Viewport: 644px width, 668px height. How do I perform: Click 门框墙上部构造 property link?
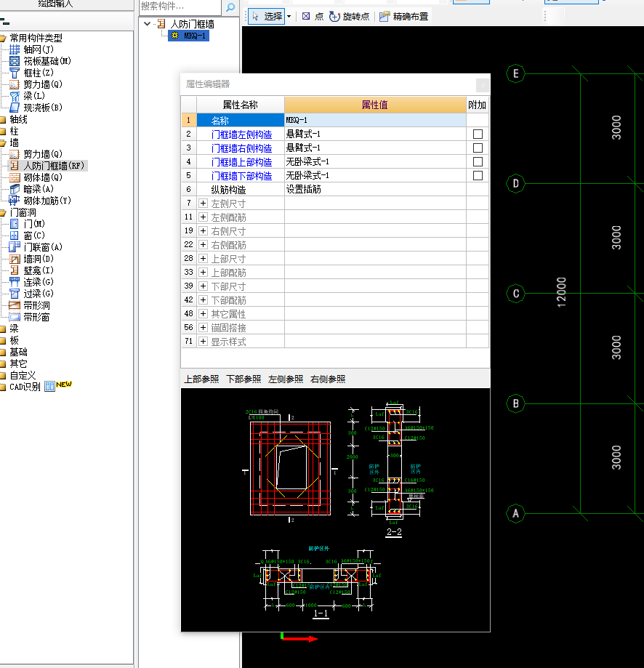coord(241,162)
